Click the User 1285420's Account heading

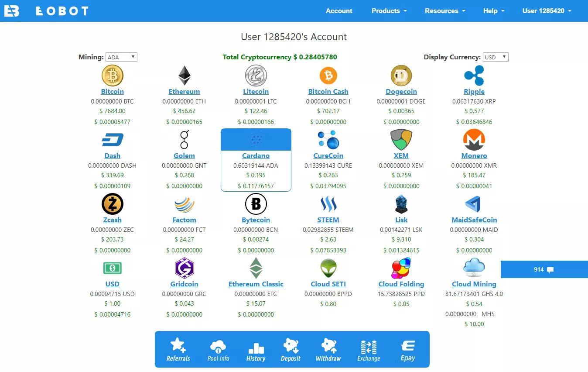(294, 37)
